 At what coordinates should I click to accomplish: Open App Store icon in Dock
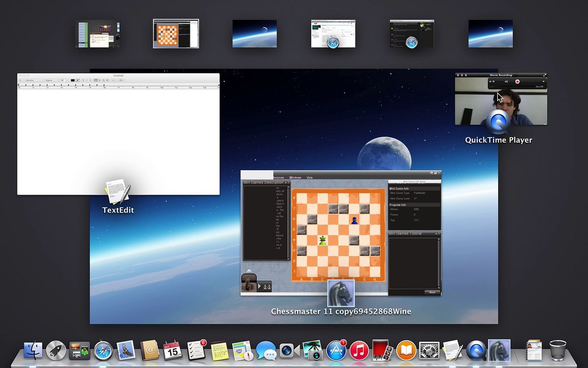336,350
